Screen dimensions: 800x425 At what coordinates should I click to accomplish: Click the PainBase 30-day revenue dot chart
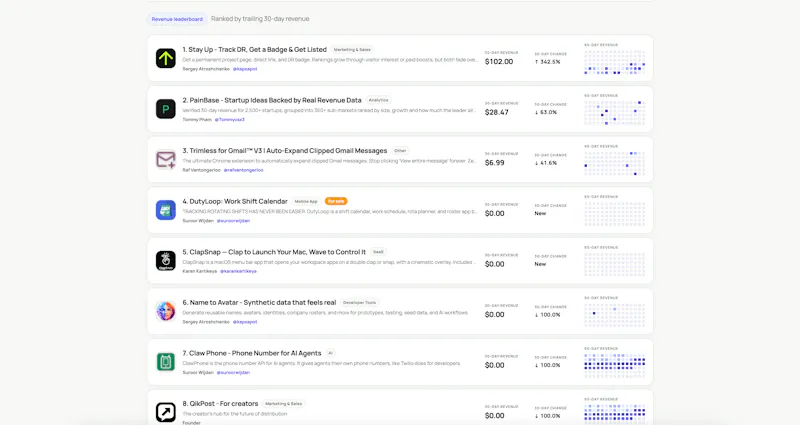(x=615, y=113)
